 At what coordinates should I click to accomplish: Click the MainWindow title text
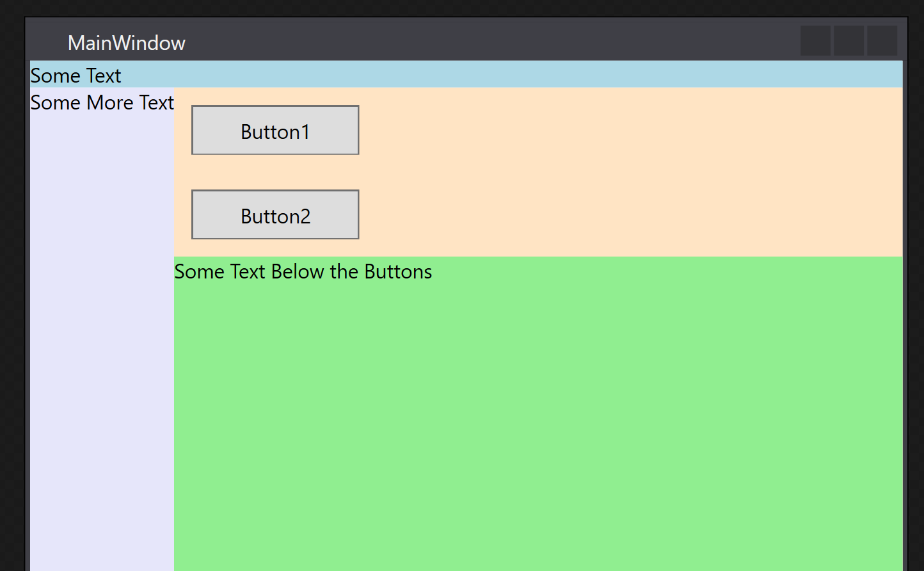pyautogui.click(x=127, y=43)
